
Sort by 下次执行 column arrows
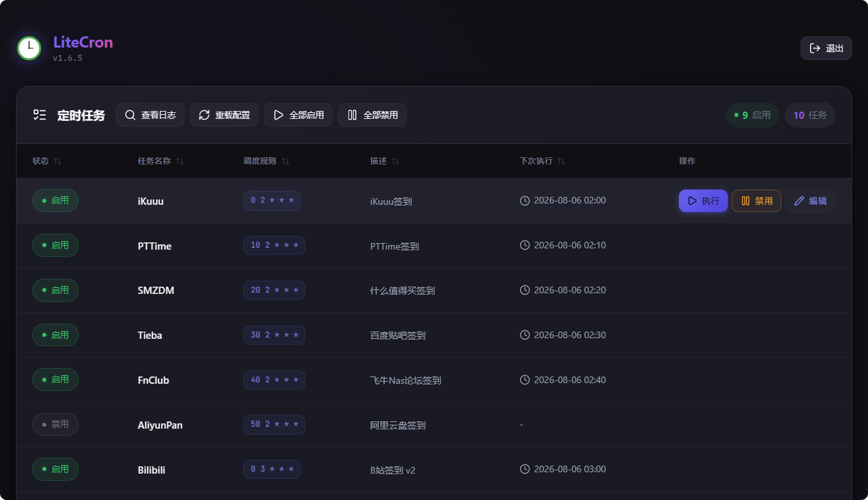pos(561,161)
